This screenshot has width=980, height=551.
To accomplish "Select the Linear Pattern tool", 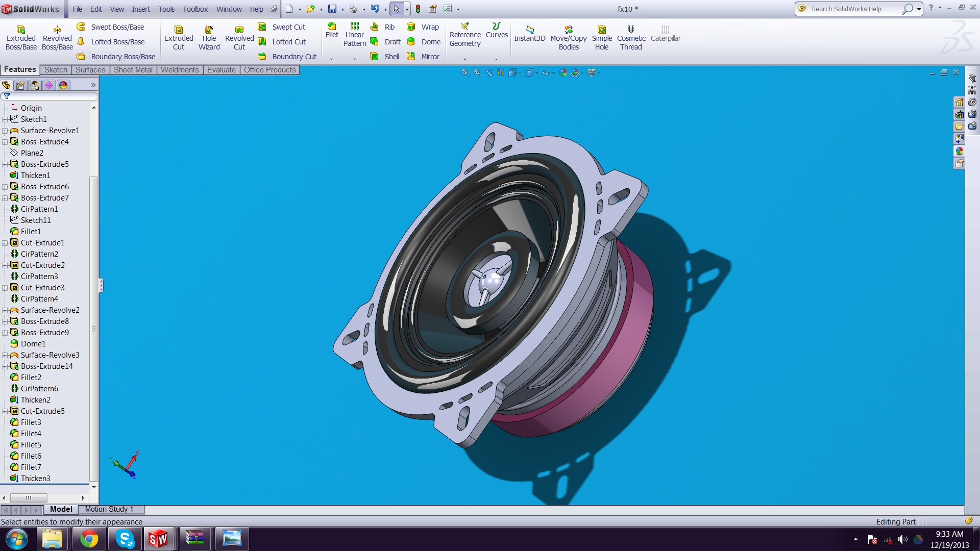I will pyautogui.click(x=355, y=35).
